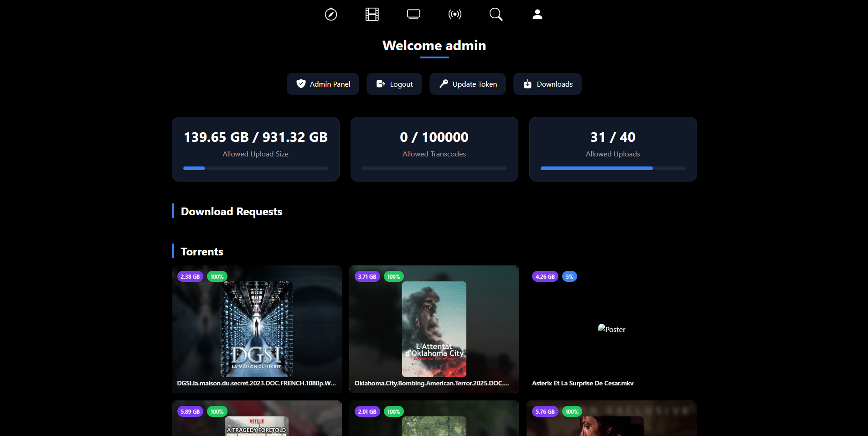Click the 5% progress badge on Asterix
The height and width of the screenshot is (436, 868).
[x=569, y=276]
